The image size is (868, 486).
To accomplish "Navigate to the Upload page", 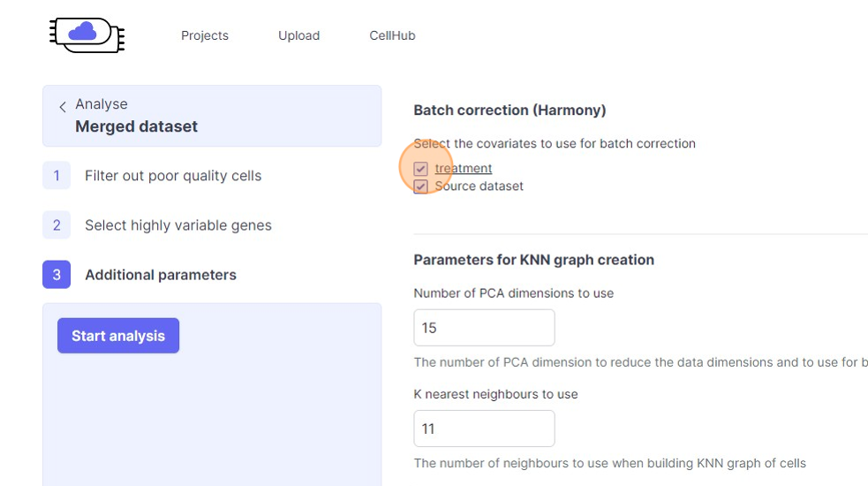I will pos(299,35).
